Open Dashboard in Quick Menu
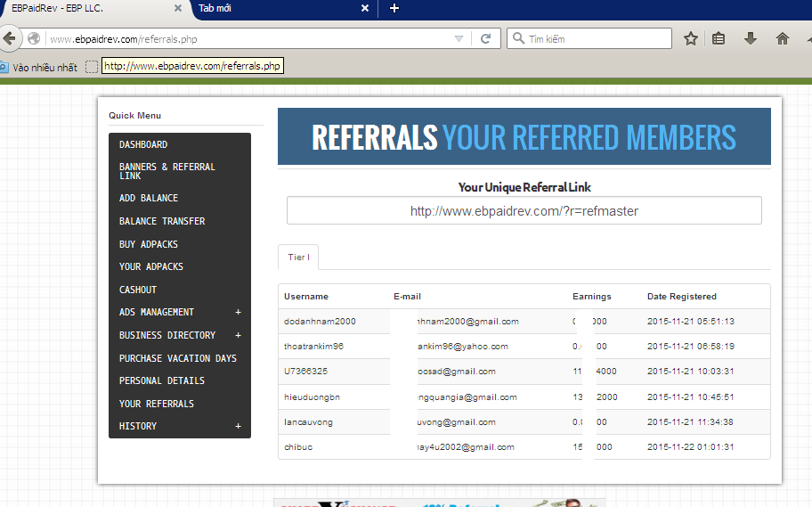Viewport: 812px width, 507px height. [x=143, y=144]
